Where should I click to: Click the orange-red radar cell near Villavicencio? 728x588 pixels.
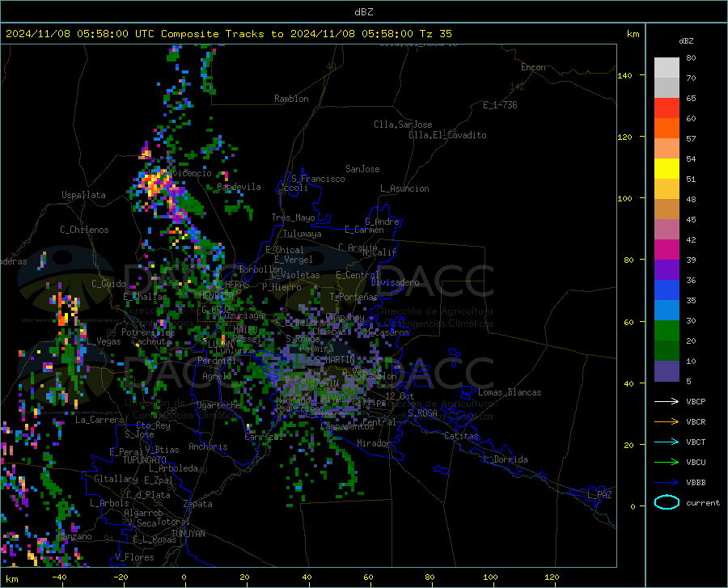point(154,183)
